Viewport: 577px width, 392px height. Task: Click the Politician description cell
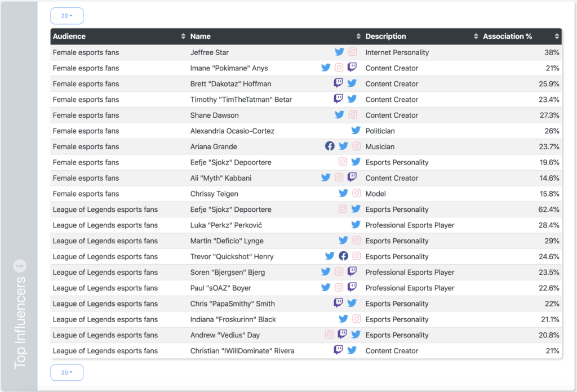[x=380, y=131]
